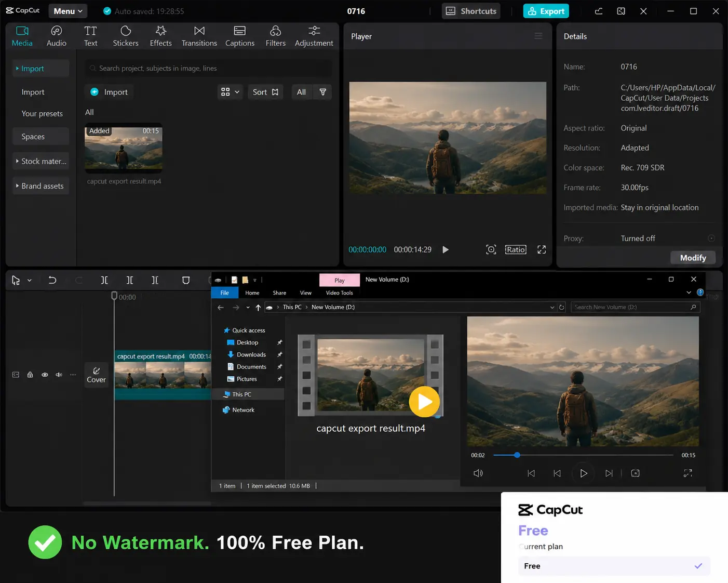Click the timeline playhead at 00:00
The image size is (728, 583).
point(114,296)
